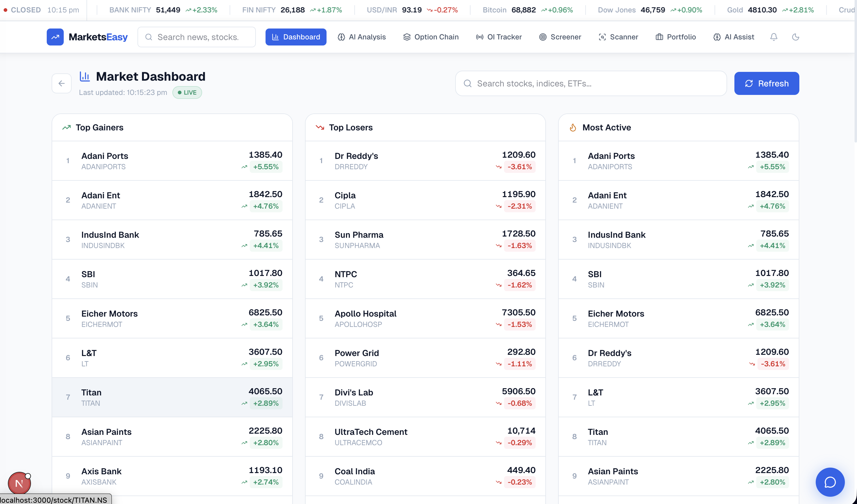Click Dow Jones in the ticker bar
This screenshot has width=857, height=504.
650,10
